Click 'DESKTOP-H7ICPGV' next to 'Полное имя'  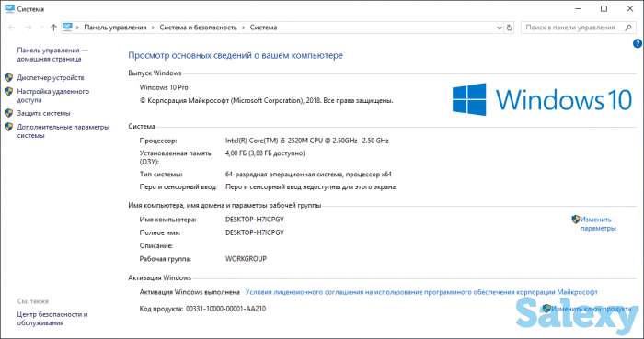[x=255, y=232]
